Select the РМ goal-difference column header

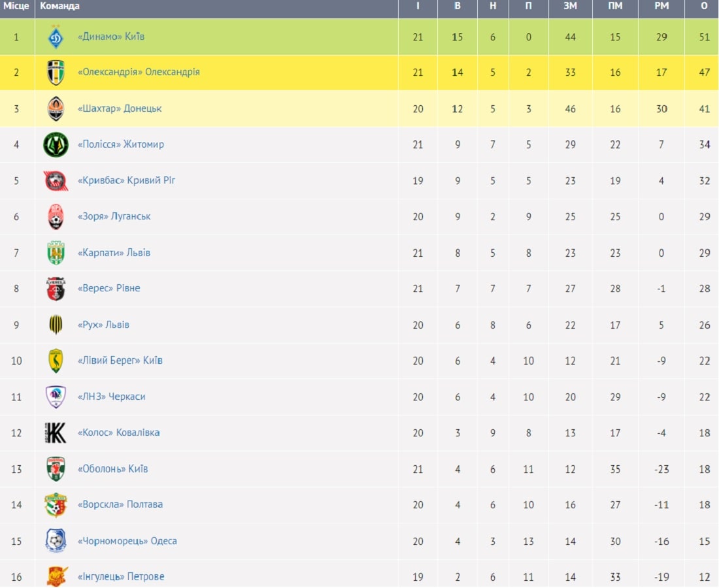(x=661, y=6)
